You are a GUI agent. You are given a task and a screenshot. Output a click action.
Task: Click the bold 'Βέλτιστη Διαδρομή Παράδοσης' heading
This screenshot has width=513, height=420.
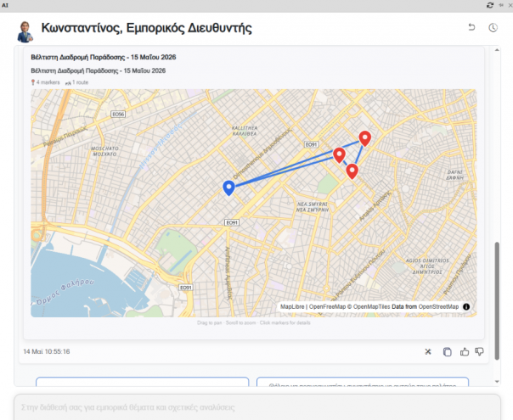point(104,57)
